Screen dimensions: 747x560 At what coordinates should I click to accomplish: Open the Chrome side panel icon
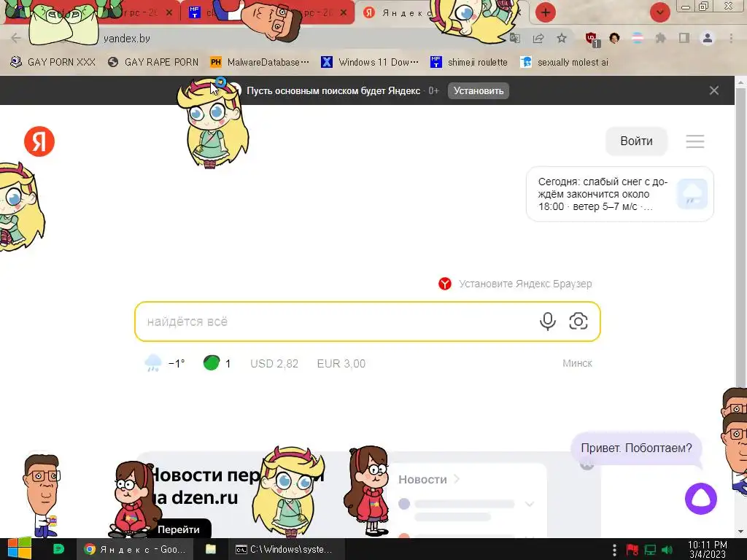tap(684, 38)
